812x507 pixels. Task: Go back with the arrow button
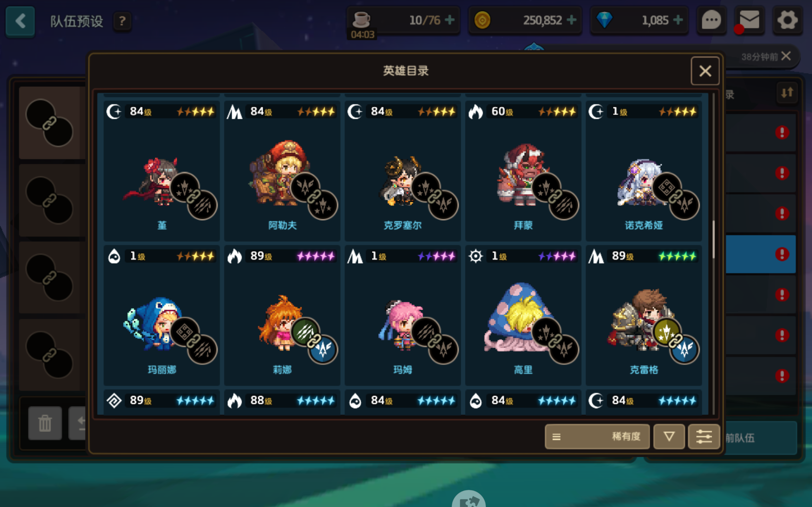click(x=21, y=21)
